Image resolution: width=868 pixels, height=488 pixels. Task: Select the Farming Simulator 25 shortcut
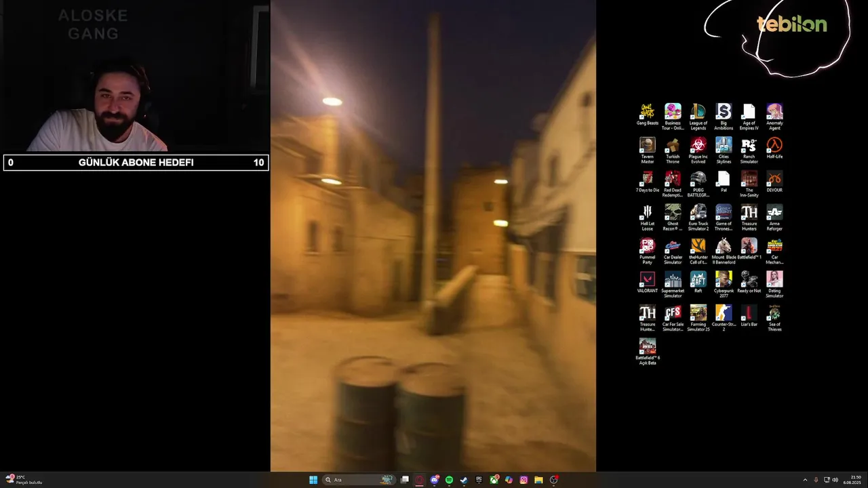pyautogui.click(x=698, y=318)
